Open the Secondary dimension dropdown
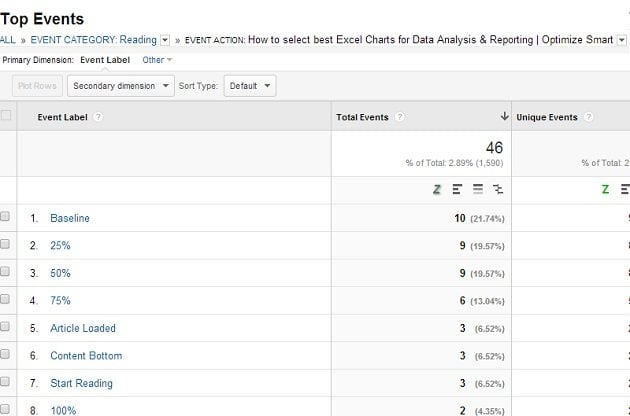The width and height of the screenshot is (630, 416). 121,86
